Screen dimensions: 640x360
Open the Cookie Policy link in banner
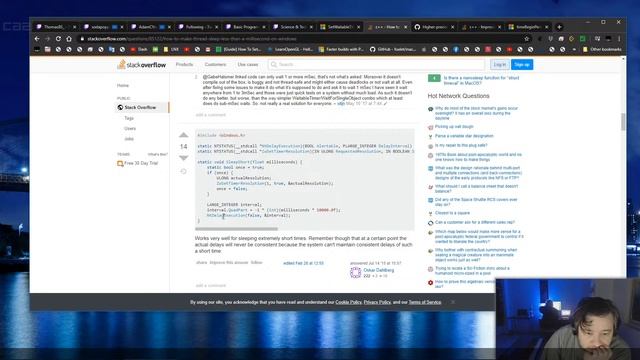click(x=348, y=302)
